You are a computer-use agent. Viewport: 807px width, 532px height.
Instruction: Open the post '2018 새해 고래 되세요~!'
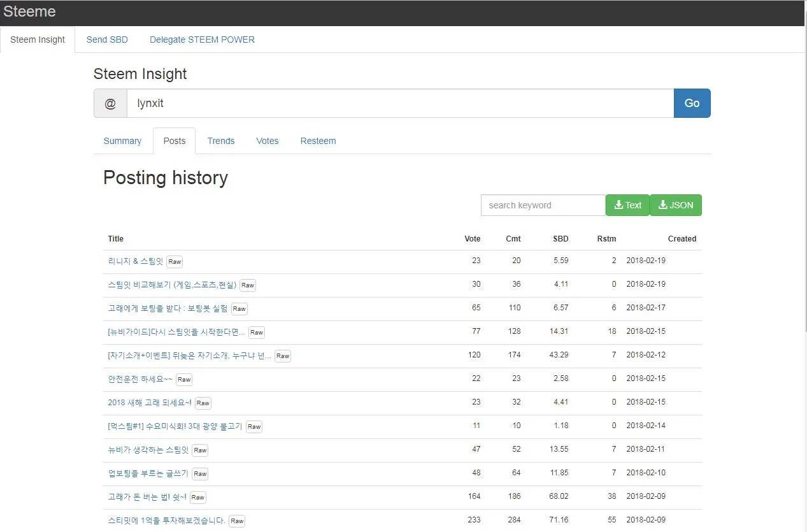click(x=150, y=403)
